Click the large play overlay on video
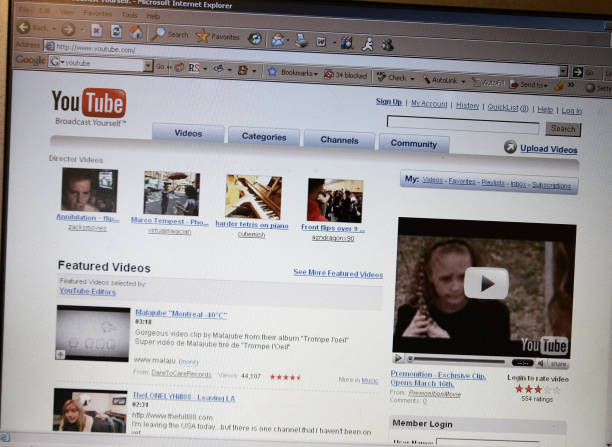612x447 pixels. tap(486, 283)
